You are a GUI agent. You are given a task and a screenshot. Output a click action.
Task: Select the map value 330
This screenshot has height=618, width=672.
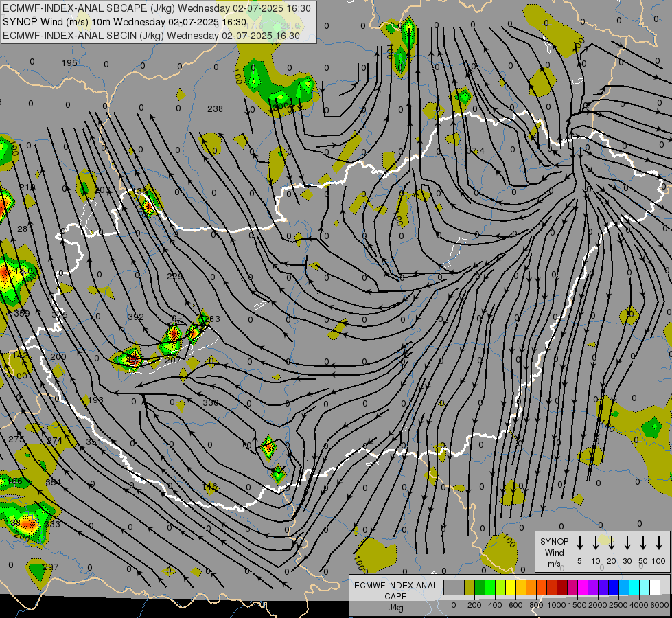211,402
